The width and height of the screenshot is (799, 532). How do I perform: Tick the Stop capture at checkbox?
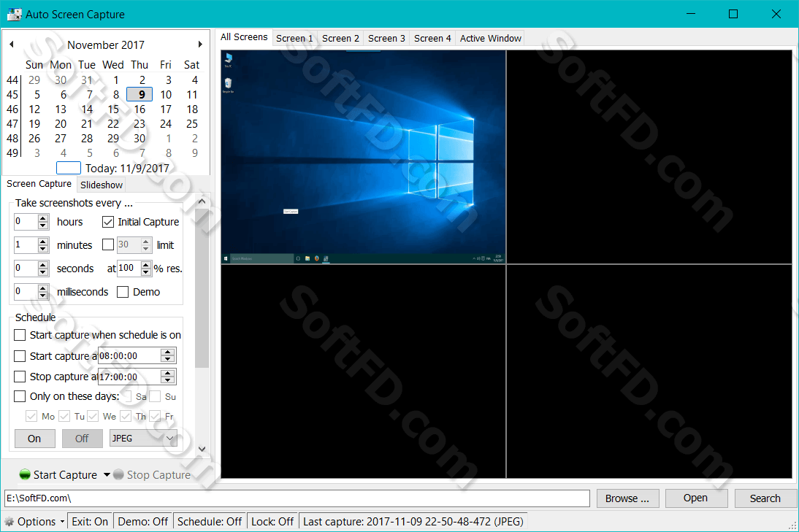pyautogui.click(x=20, y=377)
